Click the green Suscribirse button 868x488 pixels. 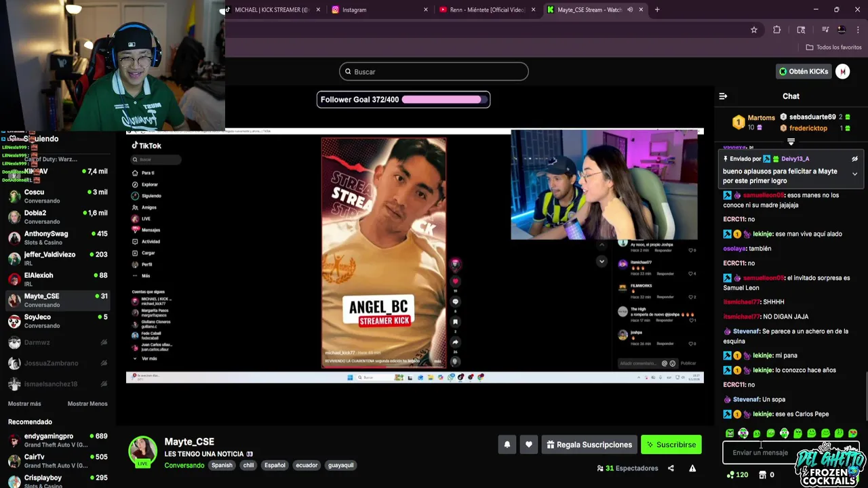click(x=671, y=445)
